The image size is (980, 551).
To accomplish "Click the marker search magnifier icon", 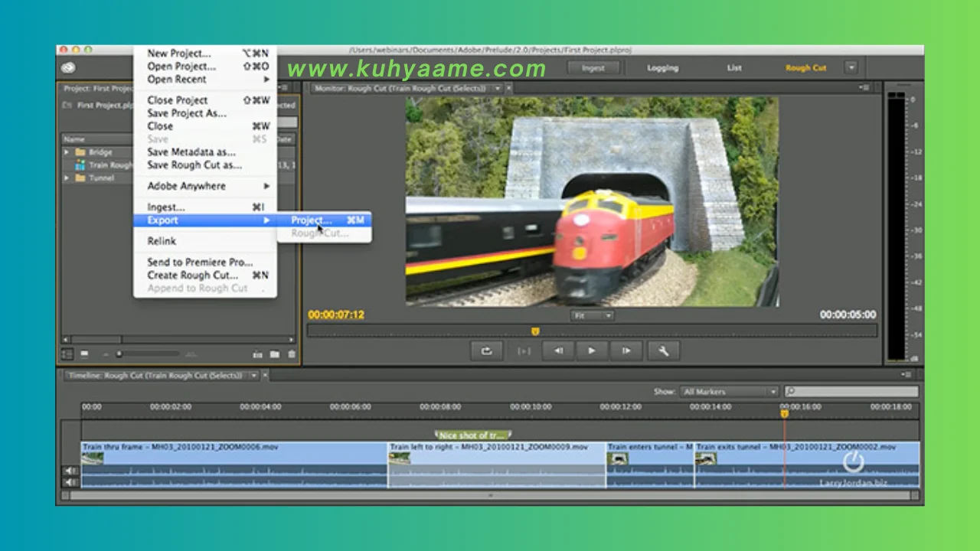I will point(791,391).
